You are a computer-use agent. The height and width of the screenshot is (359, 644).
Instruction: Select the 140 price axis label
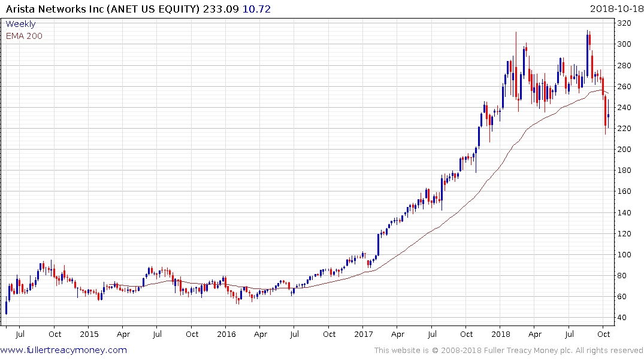(x=624, y=212)
